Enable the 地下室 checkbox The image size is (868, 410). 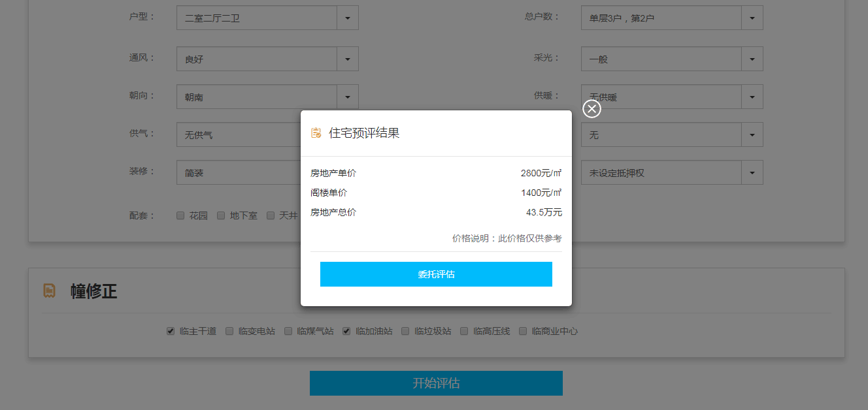pos(221,215)
